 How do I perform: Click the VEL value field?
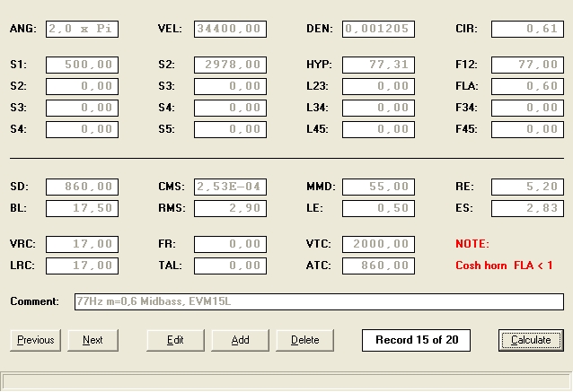click(x=230, y=29)
